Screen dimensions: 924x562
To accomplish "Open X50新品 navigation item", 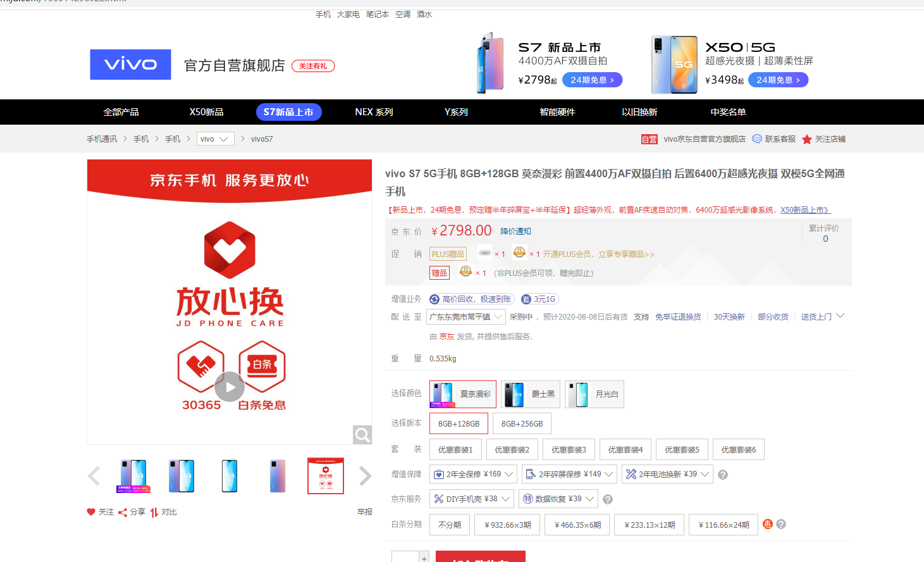I will 206,112.
